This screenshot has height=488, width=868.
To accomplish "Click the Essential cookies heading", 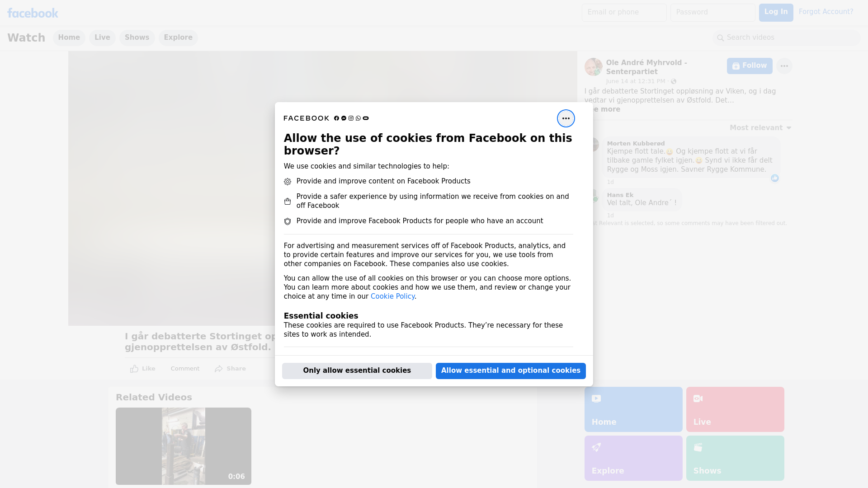I will tap(321, 316).
